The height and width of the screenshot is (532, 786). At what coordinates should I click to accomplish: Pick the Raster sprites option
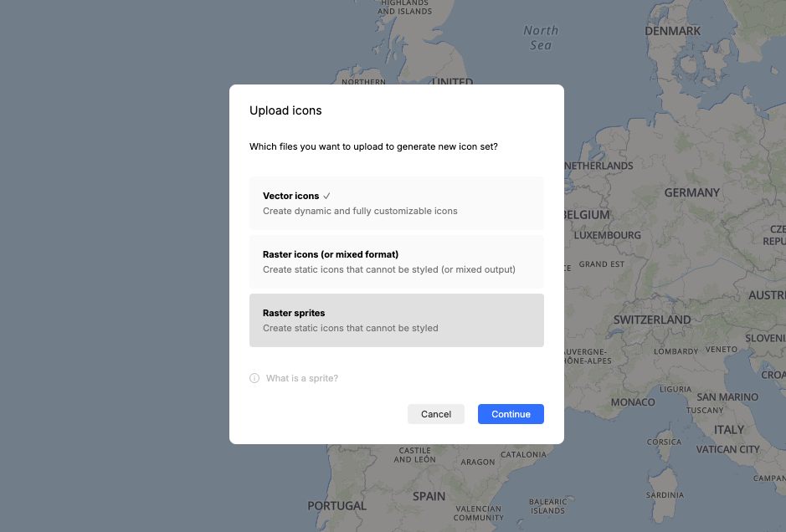pyautogui.click(x=396, y=320)
